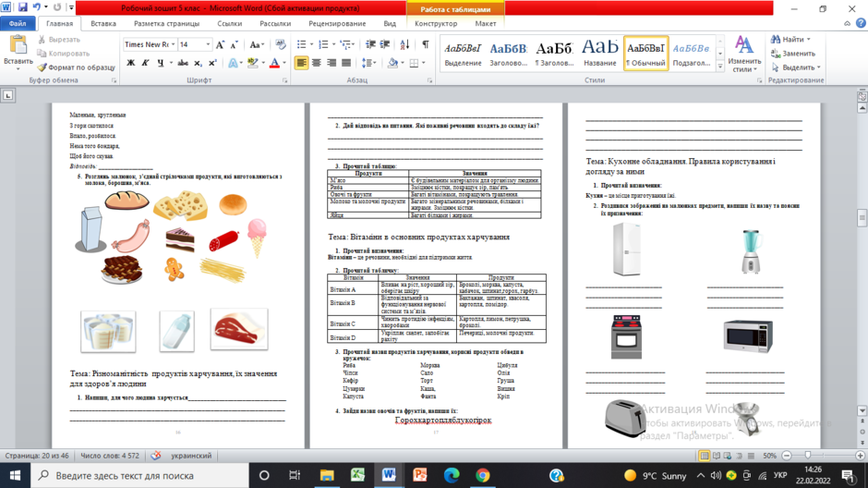Expand the font size 14 dropdown
Image resolution: width=868 pixels, height=488 pixels.
click(208, 44)
